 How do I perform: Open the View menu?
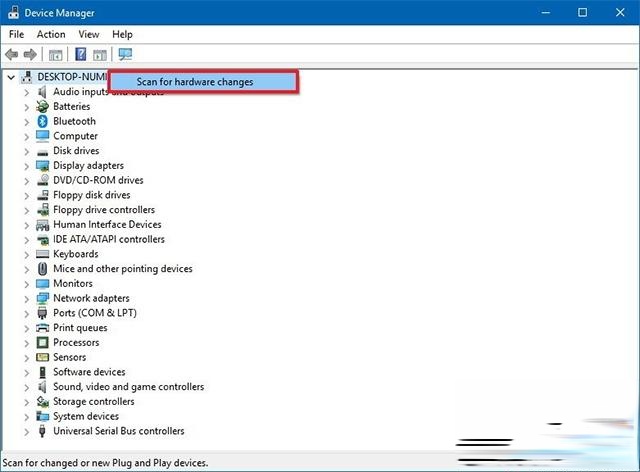89,34
